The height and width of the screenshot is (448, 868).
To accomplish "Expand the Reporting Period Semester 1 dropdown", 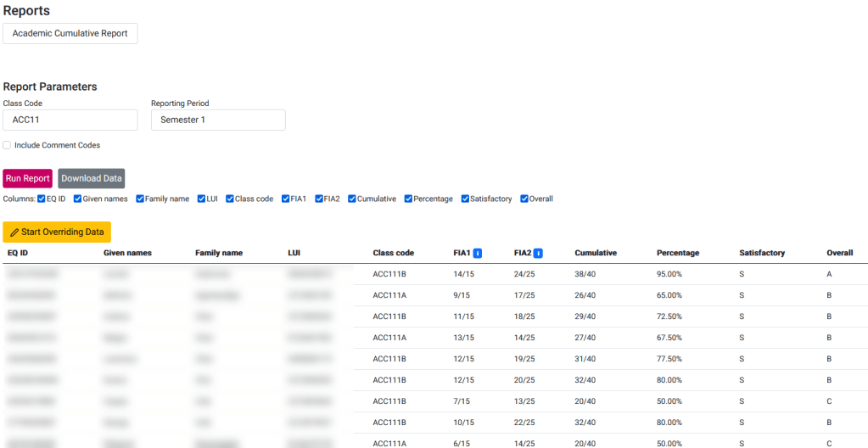I will pos(218,120).
